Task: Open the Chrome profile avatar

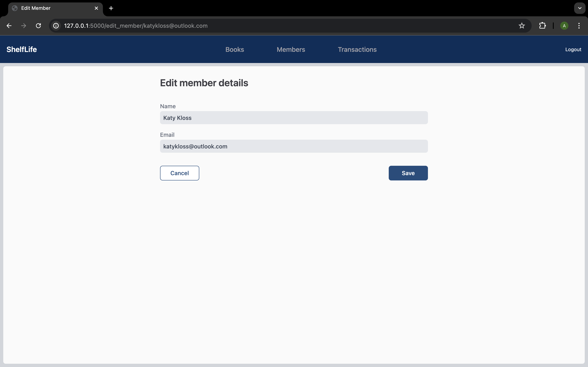Action: coord(564,26)
